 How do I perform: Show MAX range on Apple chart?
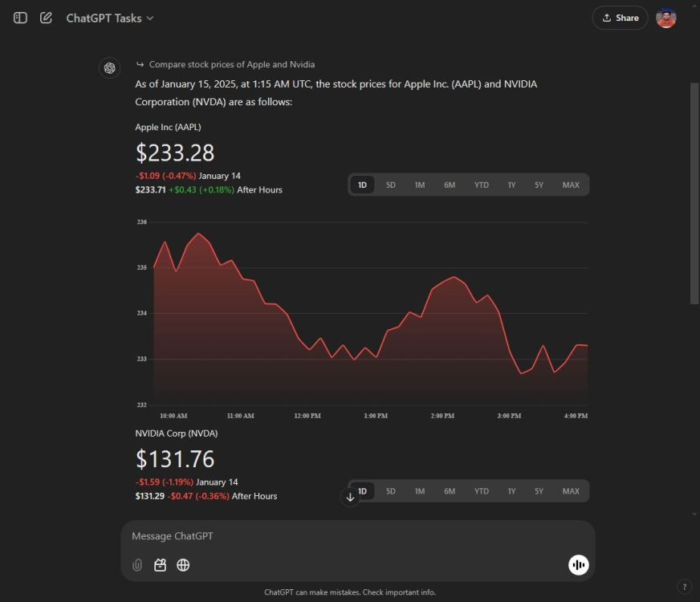(571, 185)
